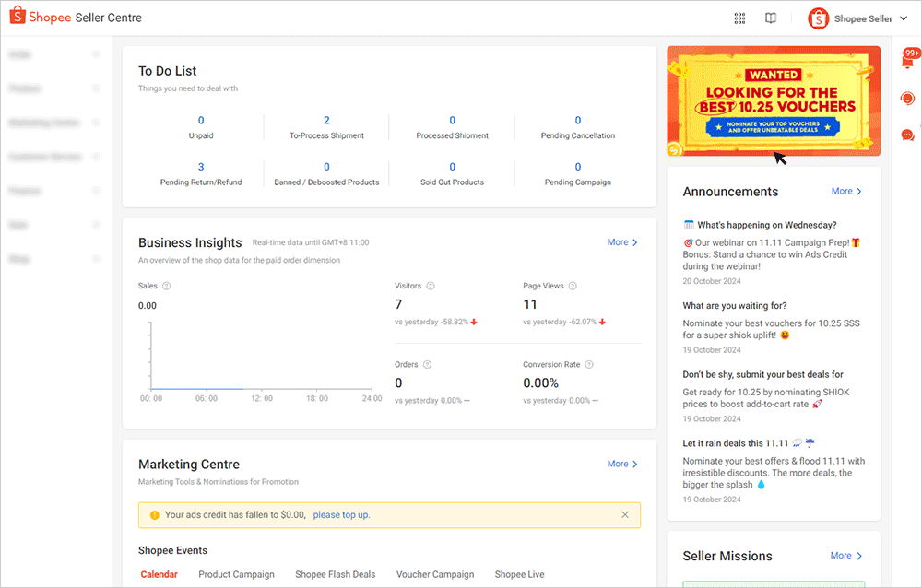Open the apps grid icon in the header
This screenshot has width=922, height=588.
pos(739,18)
